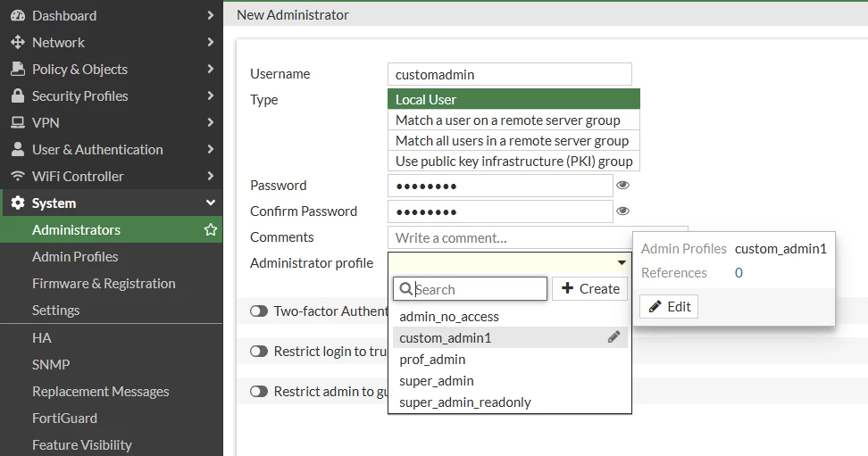Expand the Network menu chevron
The width and height of the screenshot is (868, 456).
coord(211,42)
